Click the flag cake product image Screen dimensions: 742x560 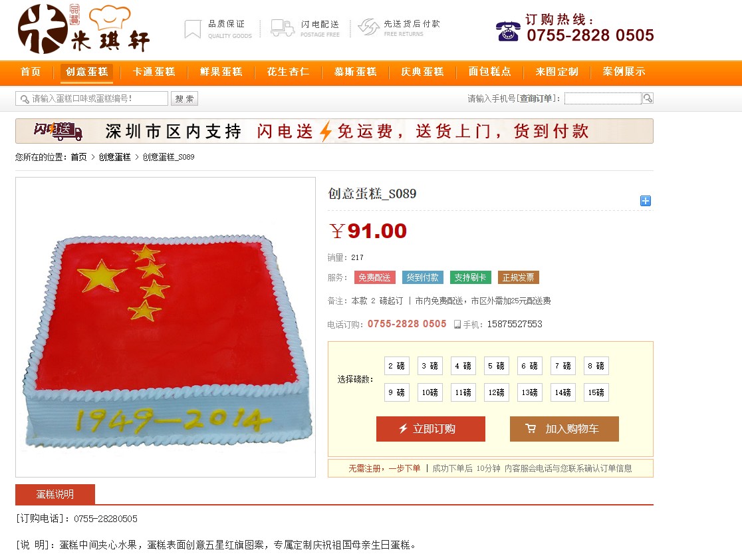coord(166,327)
